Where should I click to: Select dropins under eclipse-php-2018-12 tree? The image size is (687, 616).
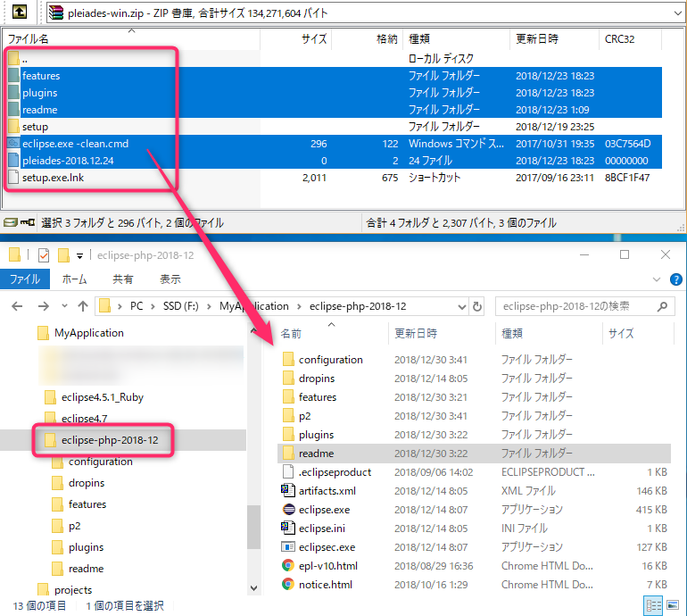[78, 483]
